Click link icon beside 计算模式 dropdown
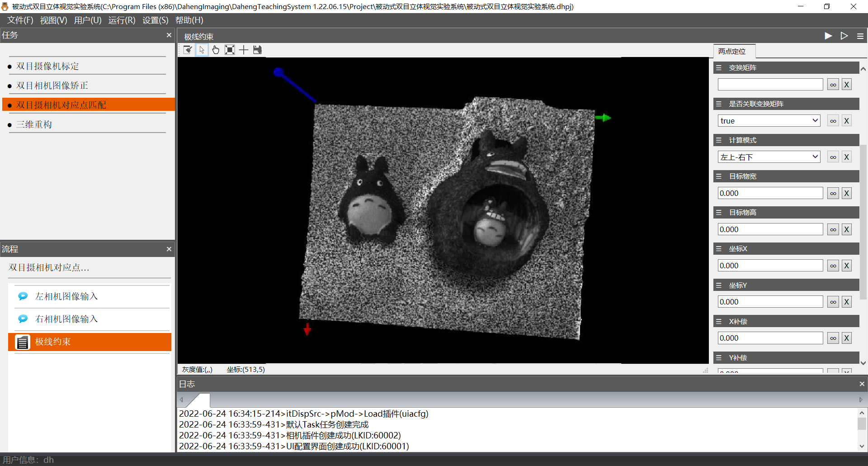The width and height of the screenshot is (868, 466). click(x=833, y=157)
